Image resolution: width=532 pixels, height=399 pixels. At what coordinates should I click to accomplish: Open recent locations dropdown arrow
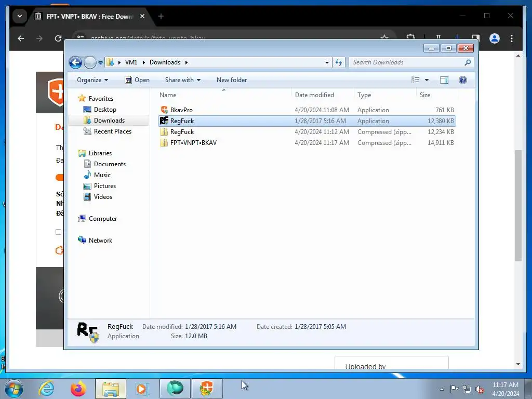100,63
